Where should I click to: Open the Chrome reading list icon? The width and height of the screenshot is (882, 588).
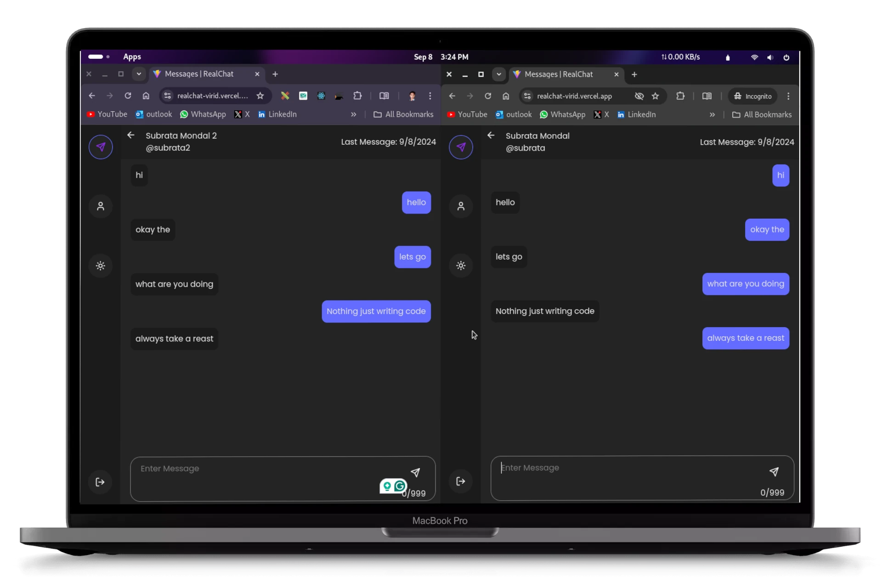point(384,96)
